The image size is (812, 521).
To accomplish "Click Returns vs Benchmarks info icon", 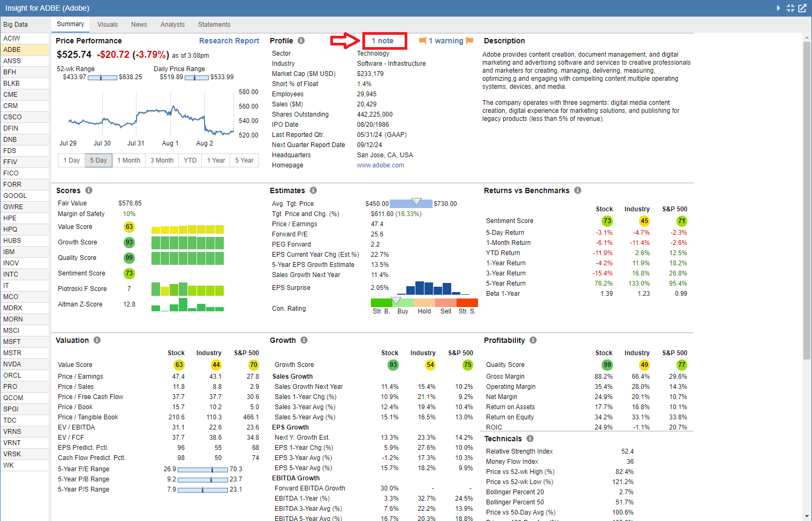I will [578, 190].
